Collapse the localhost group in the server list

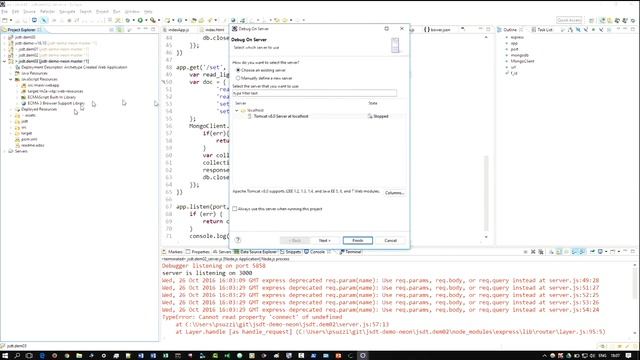[x=237, y=111]
